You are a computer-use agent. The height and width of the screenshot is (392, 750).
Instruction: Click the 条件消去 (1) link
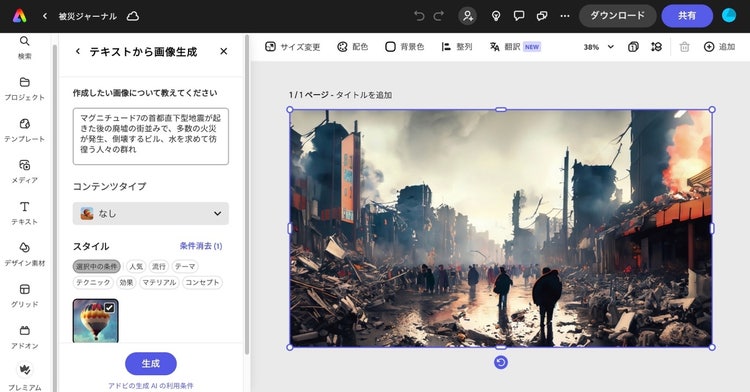coord(201,246)
